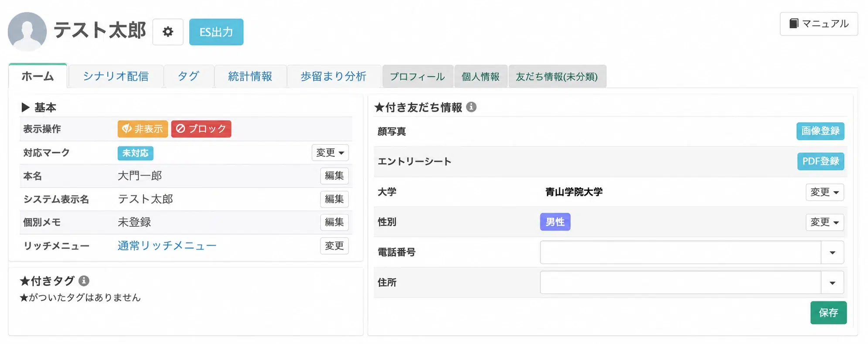Image resolution: width=868 pixels, height=344 pixels.
Task: Click 編集 for 個別メモ
Action: pyautogui.click(x=334, y=222)
